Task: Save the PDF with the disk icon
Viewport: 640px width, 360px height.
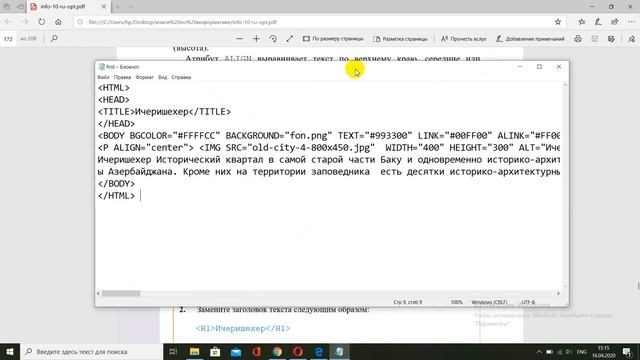Action: 595,39
